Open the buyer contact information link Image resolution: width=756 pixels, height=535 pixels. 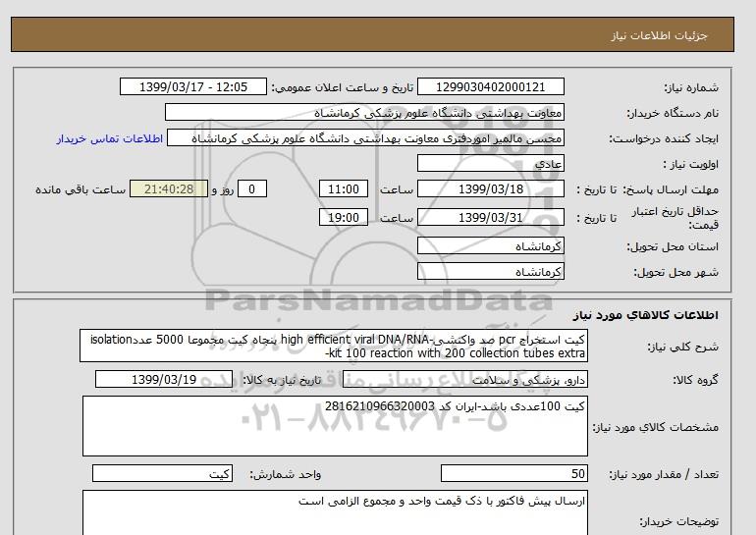[109, 138]
